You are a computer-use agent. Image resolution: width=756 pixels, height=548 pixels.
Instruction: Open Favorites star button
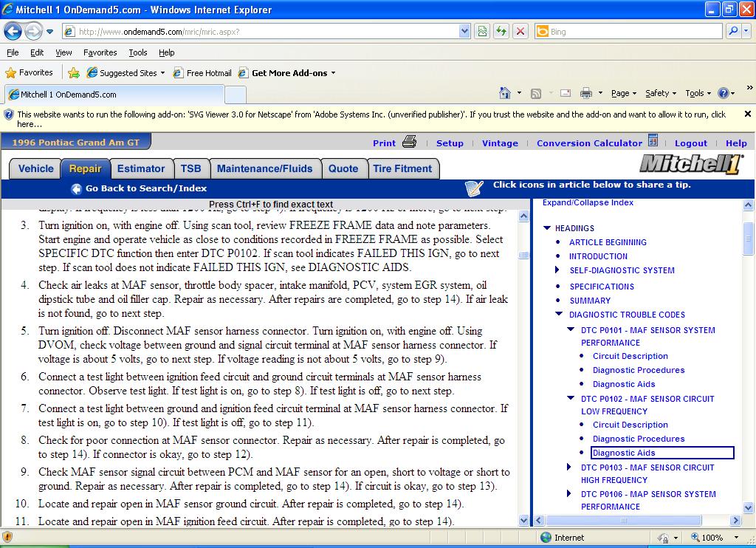pos(29,73)
